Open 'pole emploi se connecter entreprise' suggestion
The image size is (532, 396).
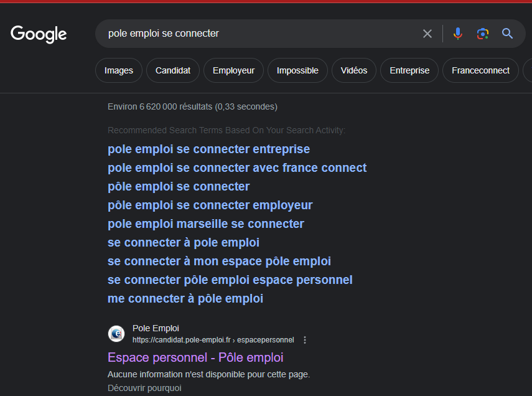coord(208,149)
